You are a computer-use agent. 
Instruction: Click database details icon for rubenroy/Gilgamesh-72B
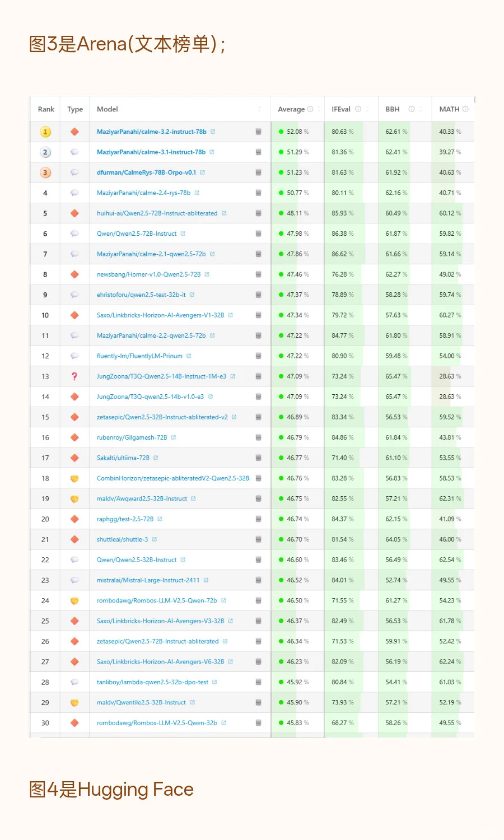click(258, 437)
